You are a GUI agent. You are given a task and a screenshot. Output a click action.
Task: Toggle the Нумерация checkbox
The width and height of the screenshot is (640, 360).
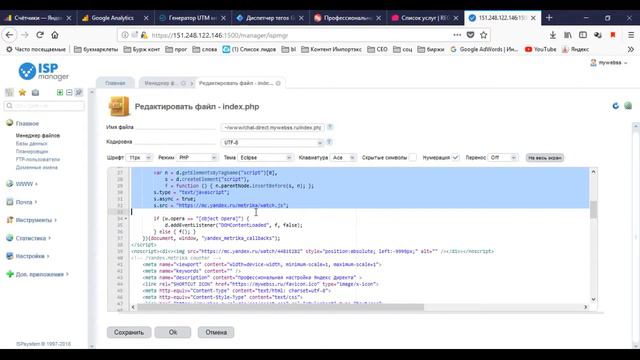pyautogui.click(x=455, y=158)
